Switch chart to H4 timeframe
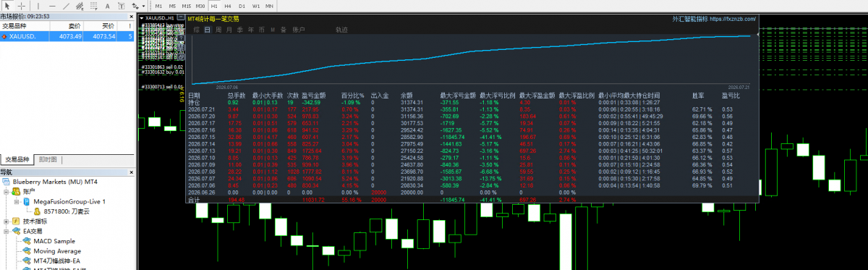Viewport: 868px width, 270px height. 228,6
